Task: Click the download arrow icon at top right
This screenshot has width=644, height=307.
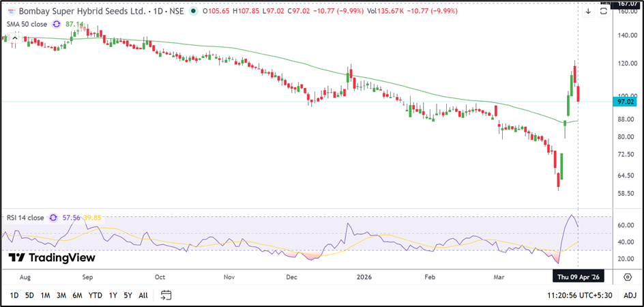Action: (x=588, y=11)
